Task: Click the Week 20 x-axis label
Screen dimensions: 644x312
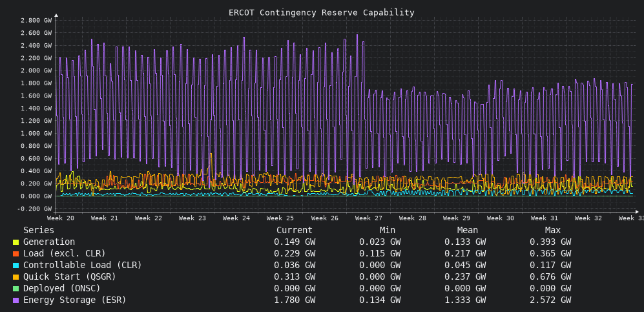Action: [61, 218]
